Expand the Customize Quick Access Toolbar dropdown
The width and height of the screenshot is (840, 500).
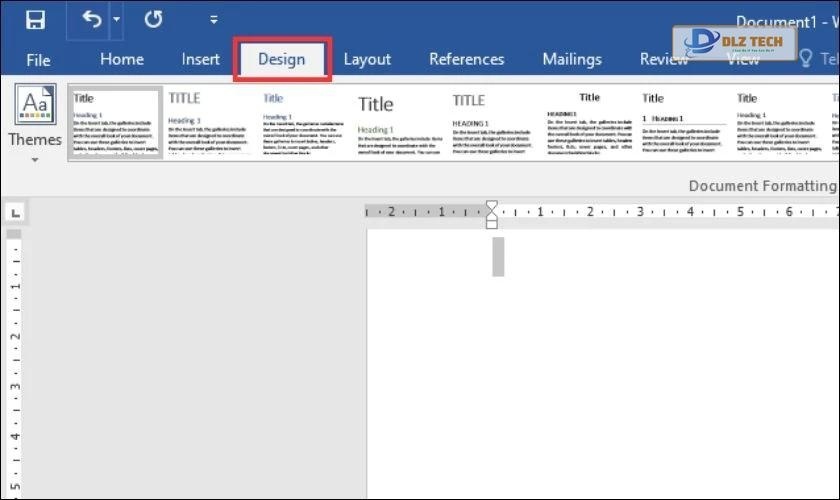click(x=213, y=20)
